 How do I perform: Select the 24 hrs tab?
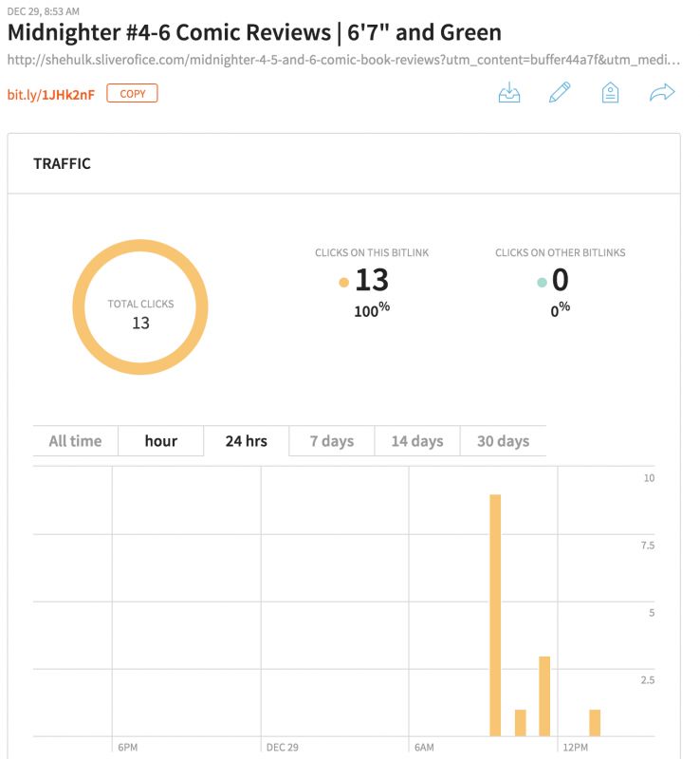point(248,440)
